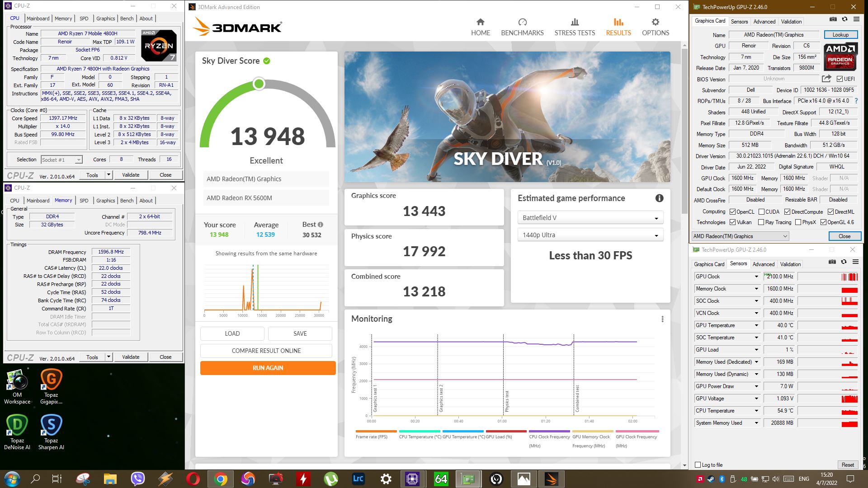Image resolution: width=868 pixels, height=488 pixels.
Task: Open the STRESS TESTS bar-chart icon
Action: click(x=575, y=22)
